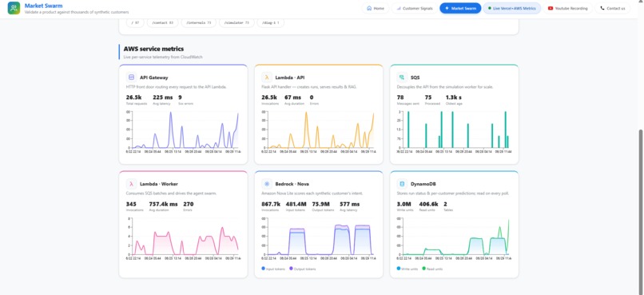This screenshot has width=644, height=295.
Task: Click the DynamoDB units chart
Action: click(x=455, y=238)
